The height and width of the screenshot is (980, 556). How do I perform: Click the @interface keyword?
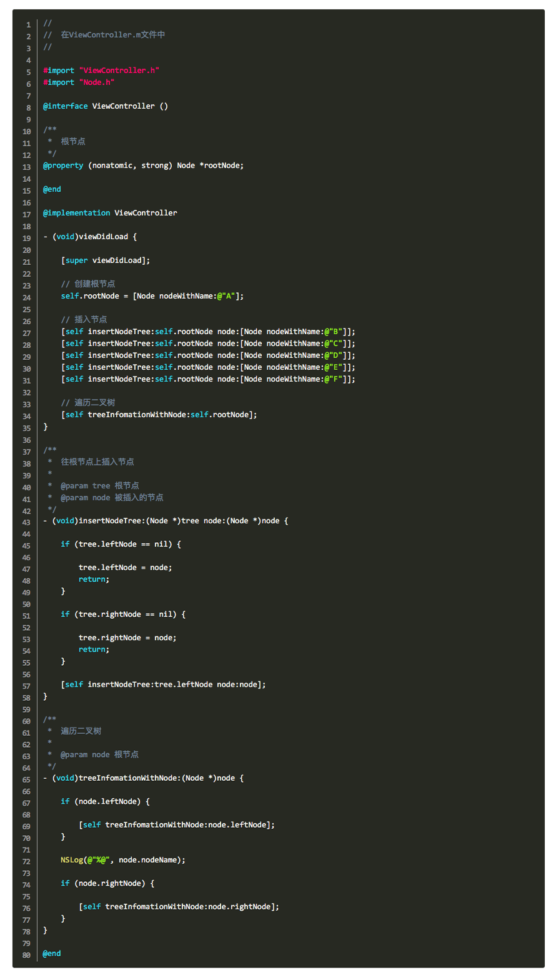[65, 106]
